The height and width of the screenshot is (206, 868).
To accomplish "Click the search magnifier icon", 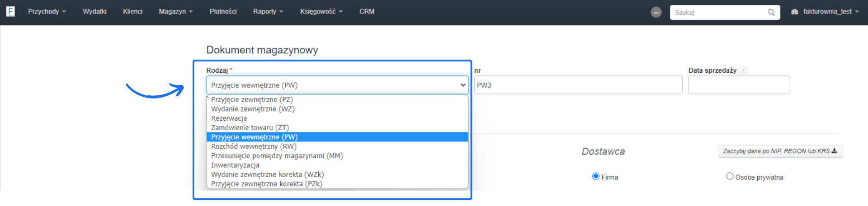I will [x=771, y=12].
